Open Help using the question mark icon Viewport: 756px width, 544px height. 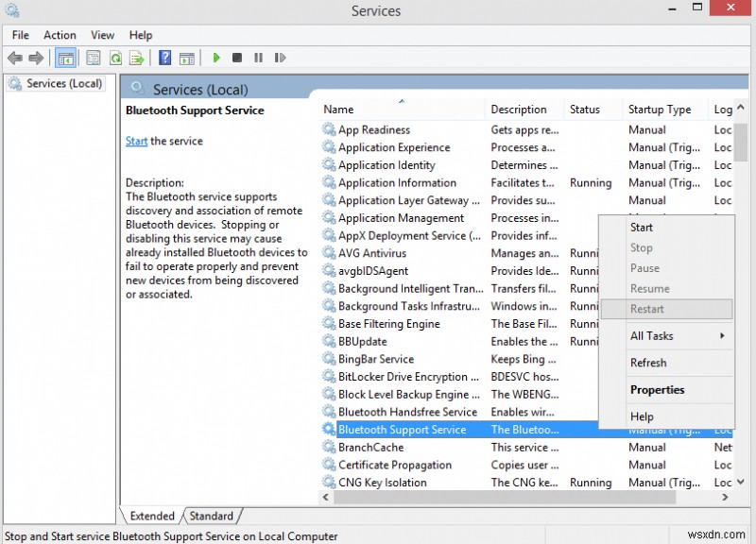pyautogui.click(x=165, y=58)
